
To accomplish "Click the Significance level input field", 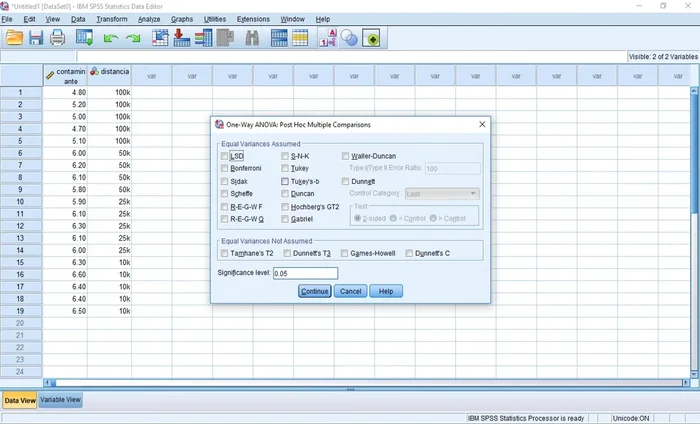I will pos(305,273).
